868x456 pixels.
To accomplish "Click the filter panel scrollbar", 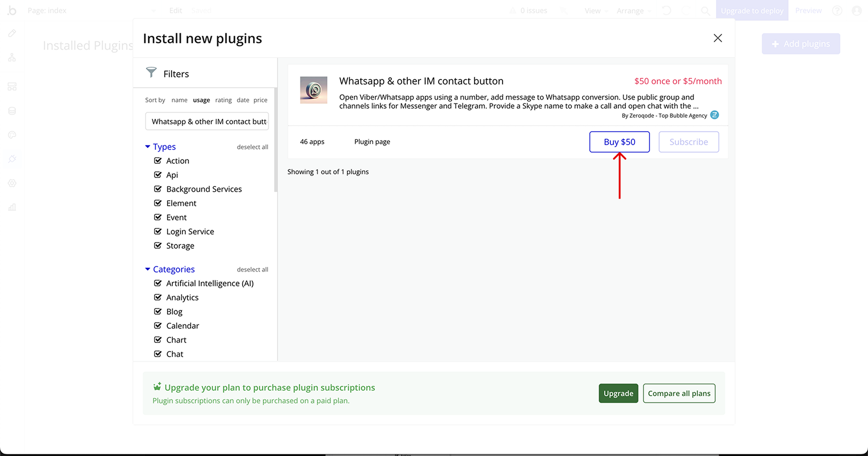I will coord(275,140).
